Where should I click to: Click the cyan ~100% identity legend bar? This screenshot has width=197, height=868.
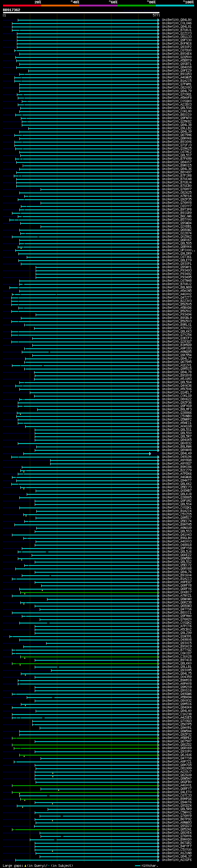pos(175,6)
